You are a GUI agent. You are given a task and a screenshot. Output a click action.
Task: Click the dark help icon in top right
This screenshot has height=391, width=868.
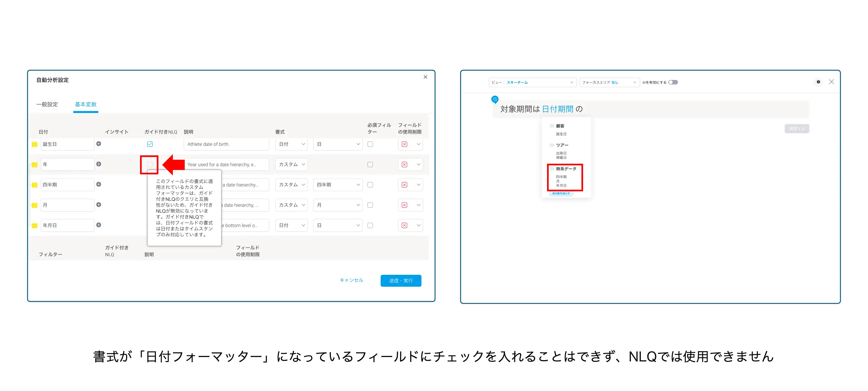[818, 82]
